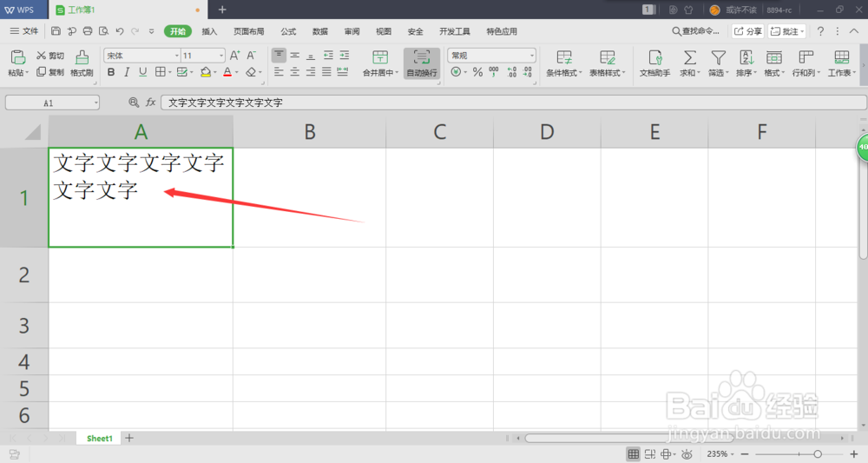Apply thousands separator (000) style

[x=494, y=72]
